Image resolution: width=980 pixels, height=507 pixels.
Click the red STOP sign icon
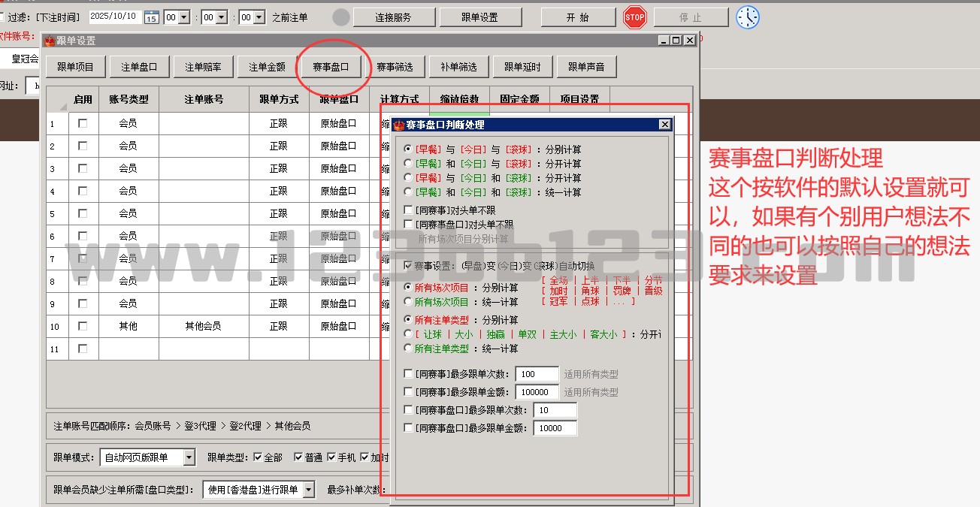click(x=635, y=17)
